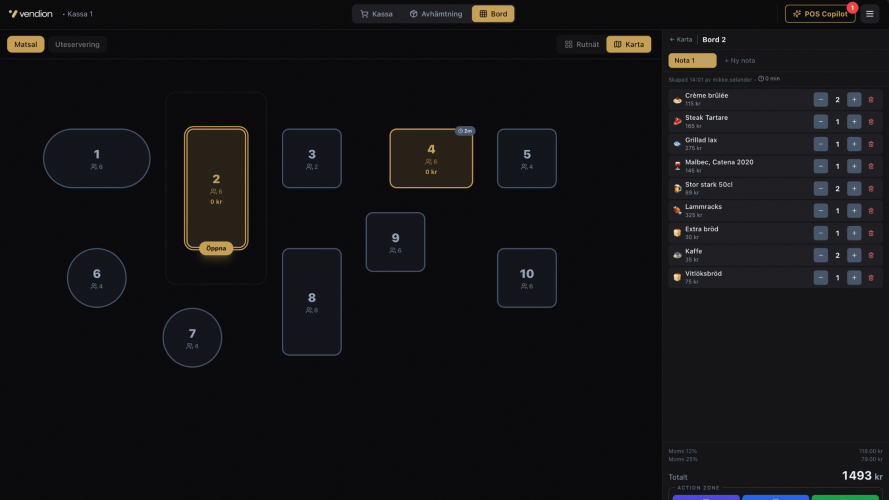Select round table 7
Viewport: 889px width, 500px height.
pyautogui.click(x=192, y=337)
